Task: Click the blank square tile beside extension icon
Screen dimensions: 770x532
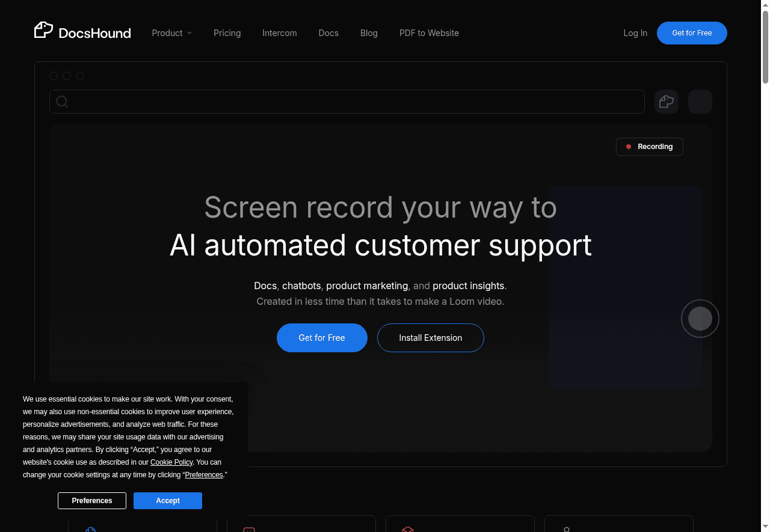Action: (700, 102)
